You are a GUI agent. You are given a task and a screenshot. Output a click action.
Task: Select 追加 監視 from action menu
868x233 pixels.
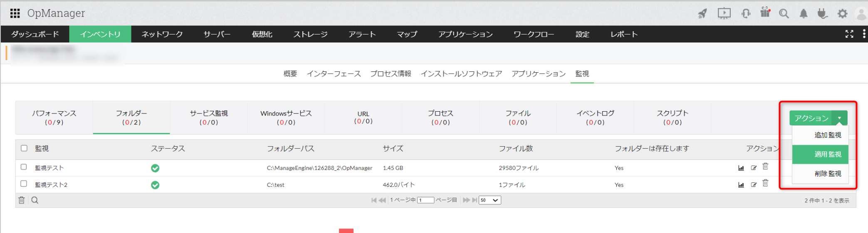point(820,135)
